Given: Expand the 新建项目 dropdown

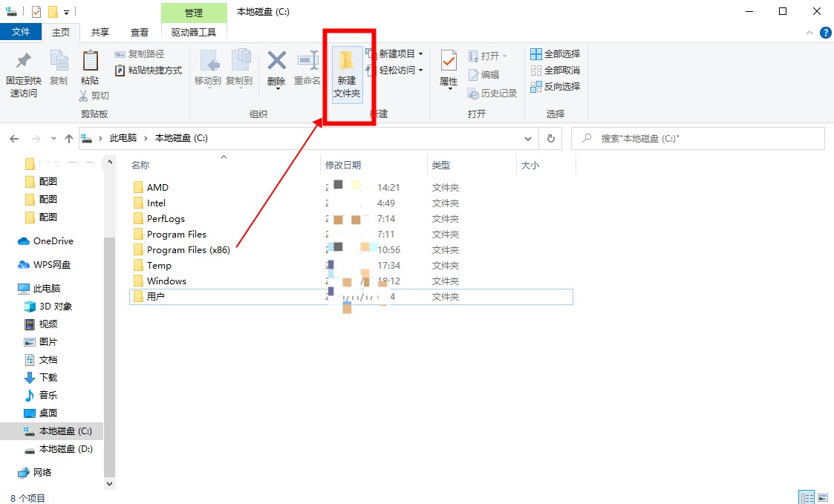Looking at the screenshot, I should pos(420,54).
